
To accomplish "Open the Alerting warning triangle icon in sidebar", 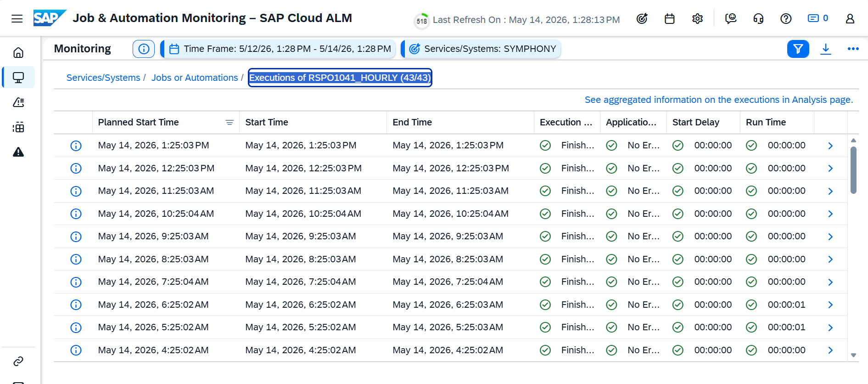I will point(18,152).
